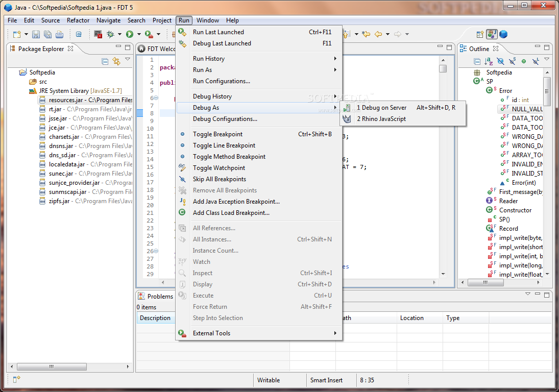
Task: Click the Forward navigation arrow icon
Action: click(x=398, y=34)
